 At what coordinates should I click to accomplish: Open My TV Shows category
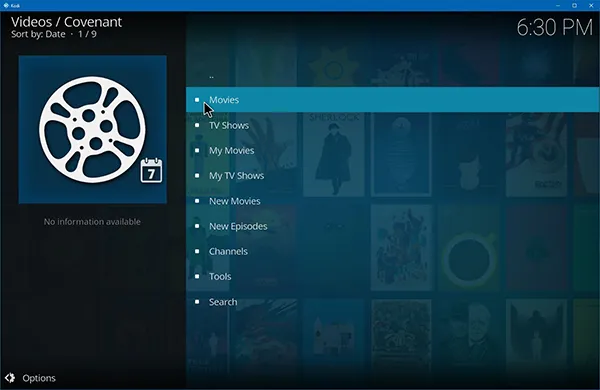click(393, 176)
